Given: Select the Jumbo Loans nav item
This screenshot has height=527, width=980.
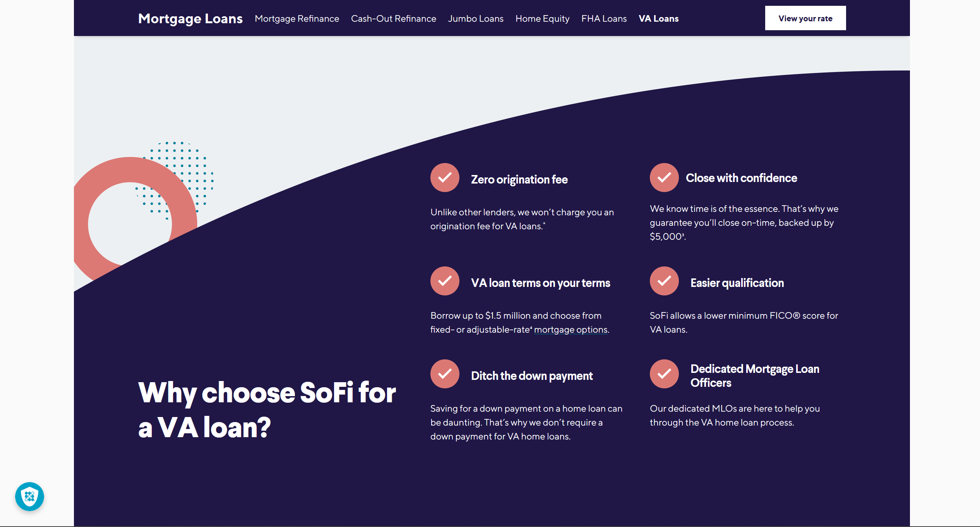Looking at the screenshot, I should [x=476, y=18].
